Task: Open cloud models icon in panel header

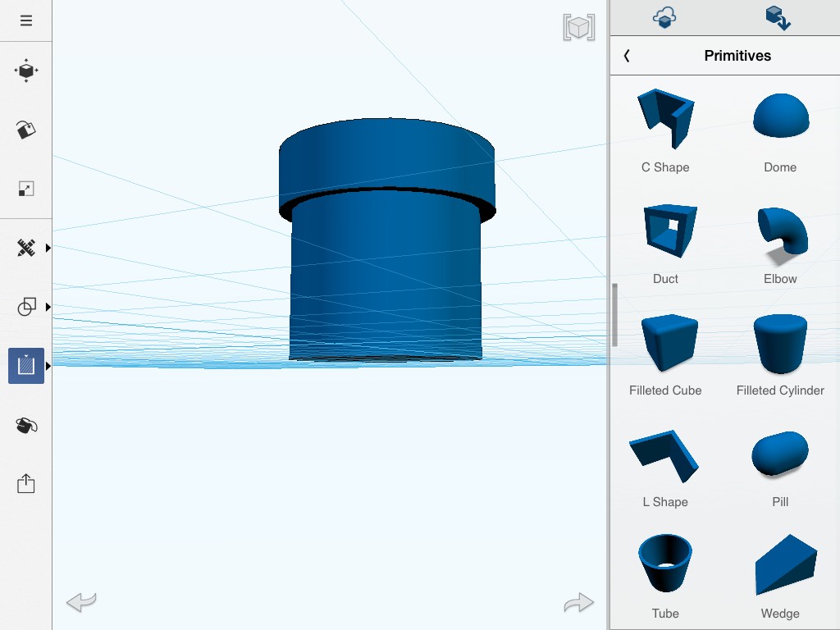Action: [x=664, y=17]
